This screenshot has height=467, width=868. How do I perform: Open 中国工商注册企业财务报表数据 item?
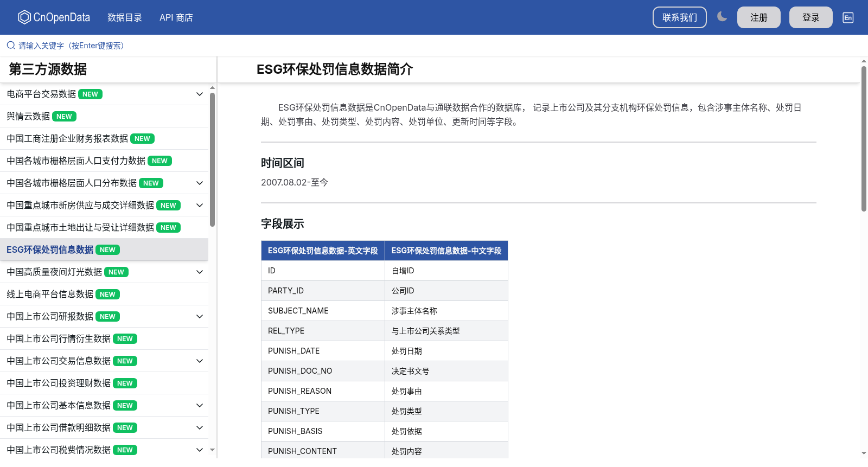click(x=104, y=139)
